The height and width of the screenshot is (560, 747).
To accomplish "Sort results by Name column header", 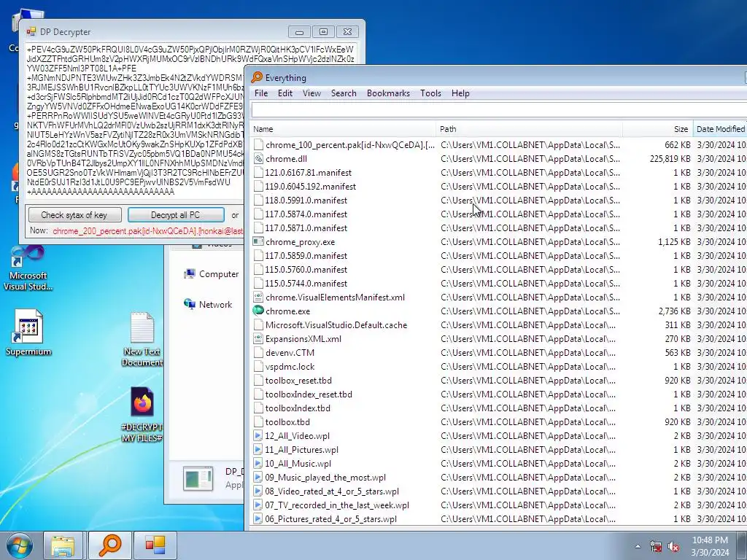I will point(343,129).
